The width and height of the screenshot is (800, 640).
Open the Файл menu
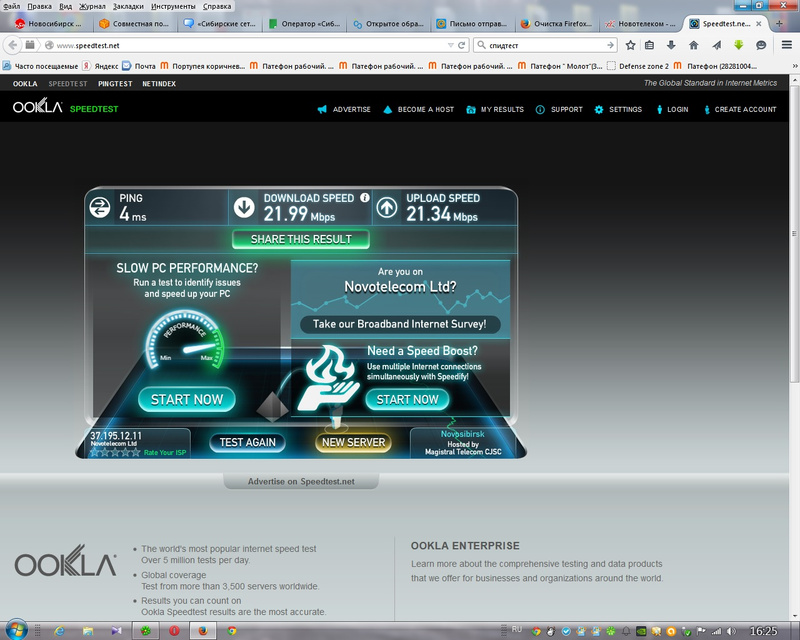coord(11,6)
